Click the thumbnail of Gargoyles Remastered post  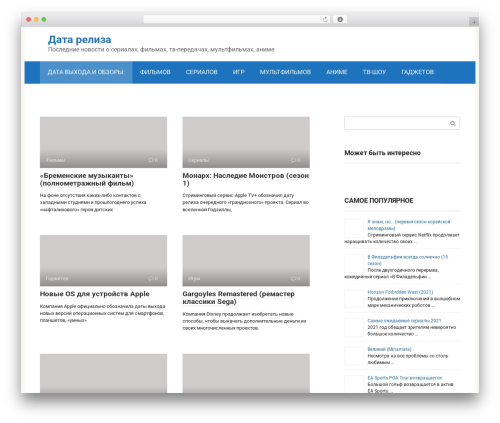(246, 260)
